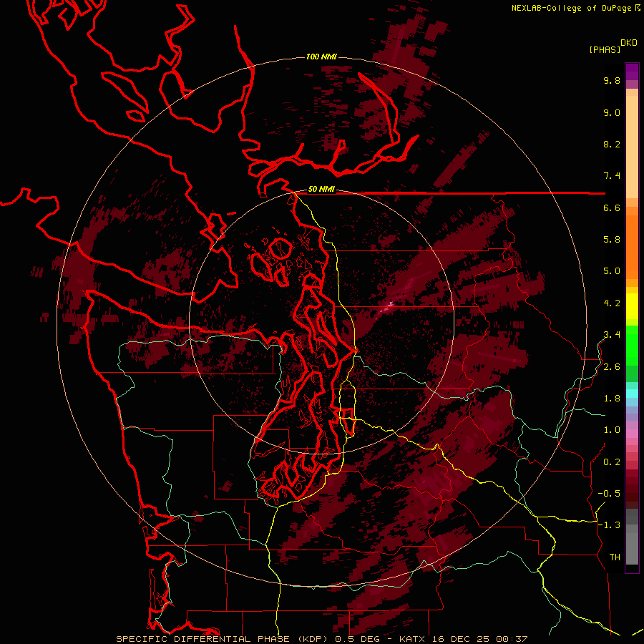Screen dimensions: 644x644
Task: Select the -0.5 scale value
Action: tap(609, 494)
